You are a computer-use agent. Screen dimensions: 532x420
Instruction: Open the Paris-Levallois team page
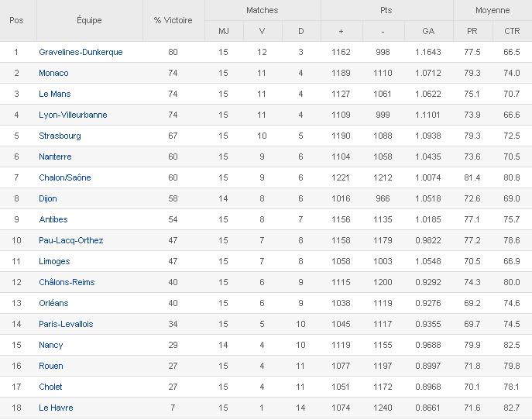[x=66, y=324]
